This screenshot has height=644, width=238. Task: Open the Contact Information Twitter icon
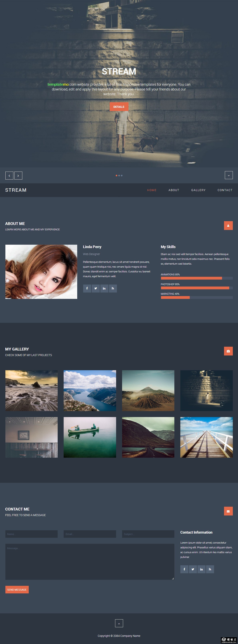[x=193, y=569]
